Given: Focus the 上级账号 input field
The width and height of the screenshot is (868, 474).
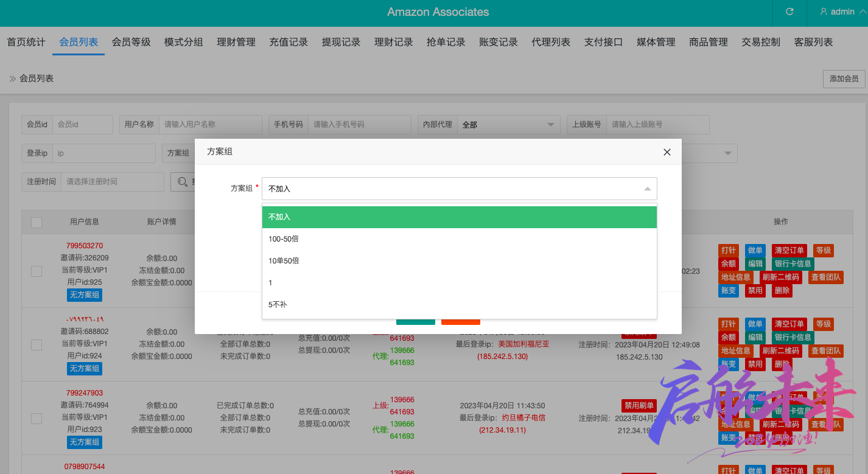Looking at the screenshot, I should [657, 124].
